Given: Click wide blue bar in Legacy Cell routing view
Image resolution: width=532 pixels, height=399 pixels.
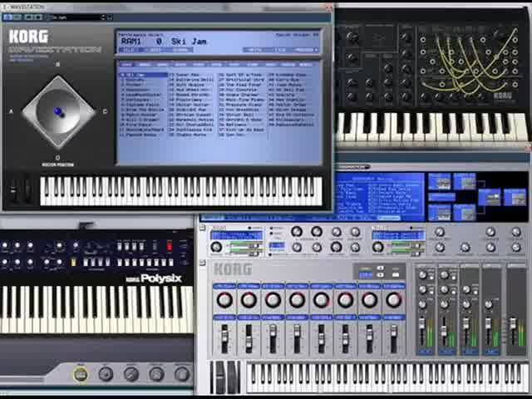Looking at the screenshot, I should pyautogui.click(x=441, y=197).
